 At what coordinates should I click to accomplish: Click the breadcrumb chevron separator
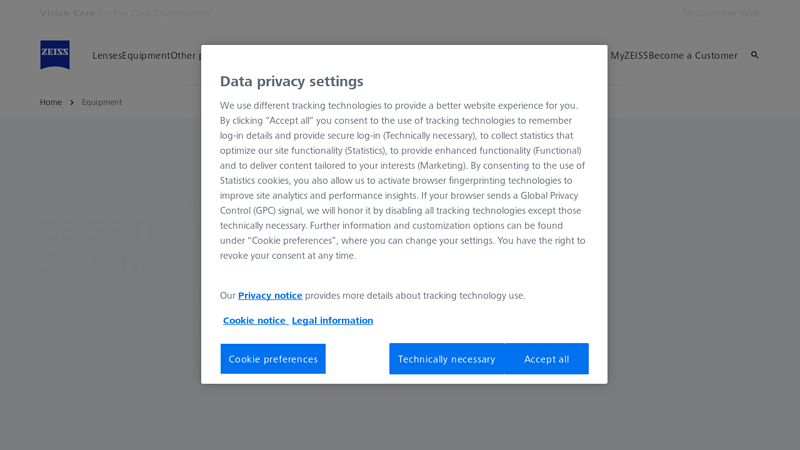72,102
